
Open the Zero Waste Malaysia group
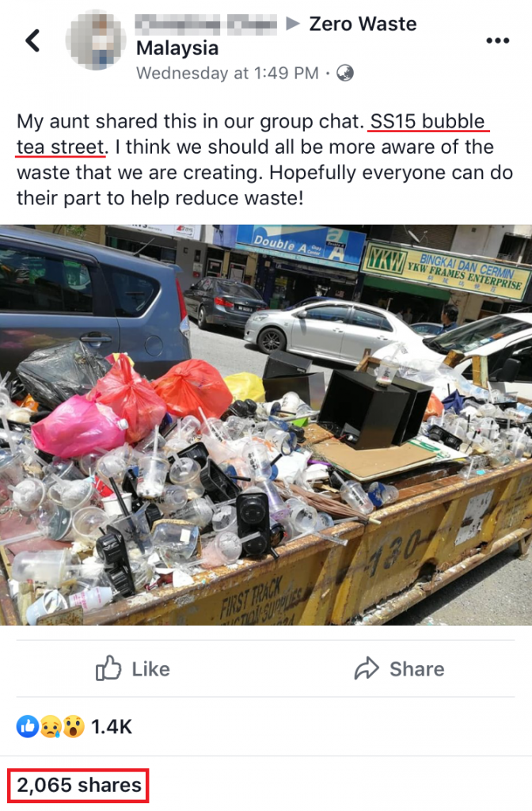point(276,36)
